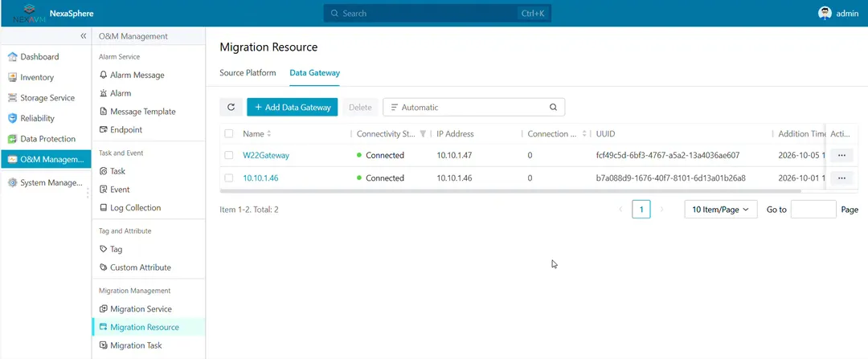Click the Go to page input box

(x=813, y=210)
